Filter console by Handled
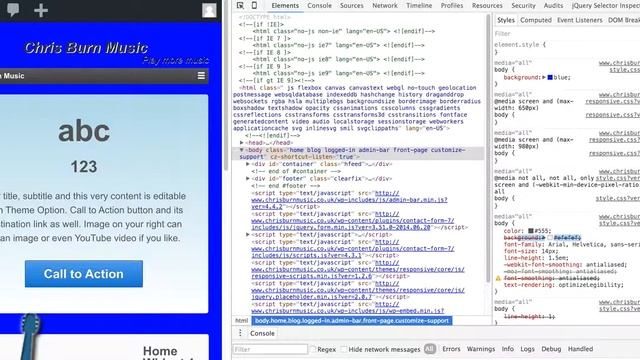This screenshot has height=360, width=640. [x=580, y=349]
